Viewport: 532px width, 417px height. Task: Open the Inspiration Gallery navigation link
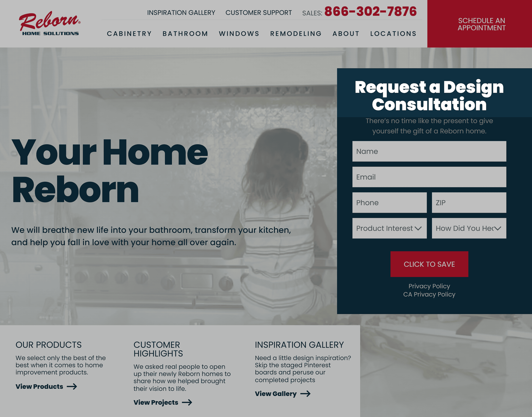pos(181,13)
